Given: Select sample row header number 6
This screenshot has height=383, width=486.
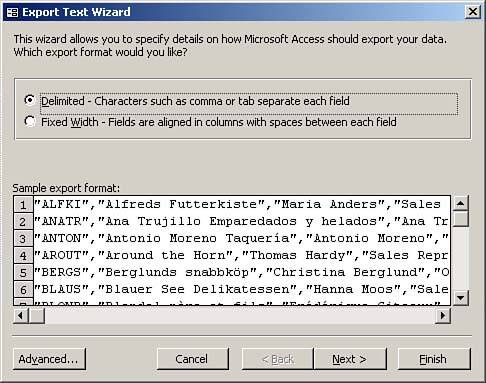Looking at the screenshot, I should pos(23,289).
